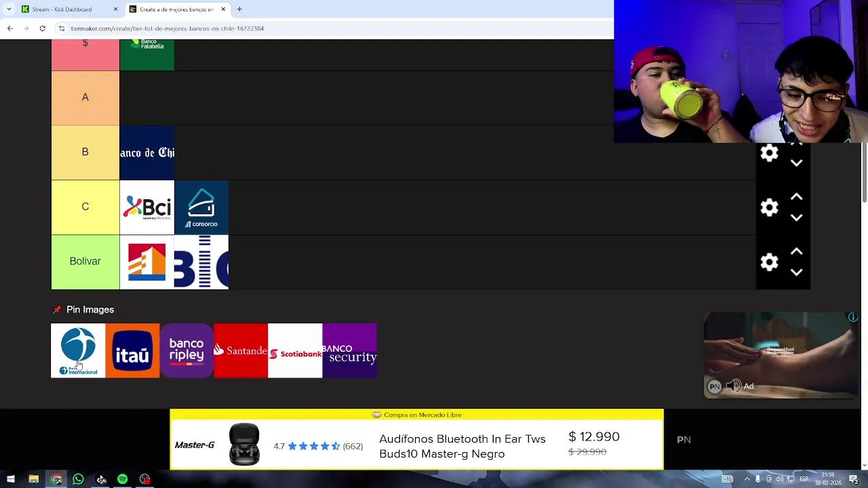
Task: Pick the Scotiabank image
Action: point(295,350)
